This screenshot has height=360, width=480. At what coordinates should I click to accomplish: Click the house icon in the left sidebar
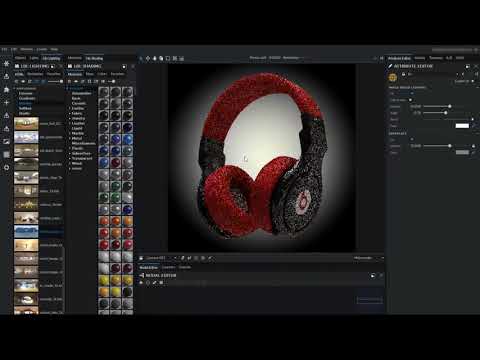(6, 89)
